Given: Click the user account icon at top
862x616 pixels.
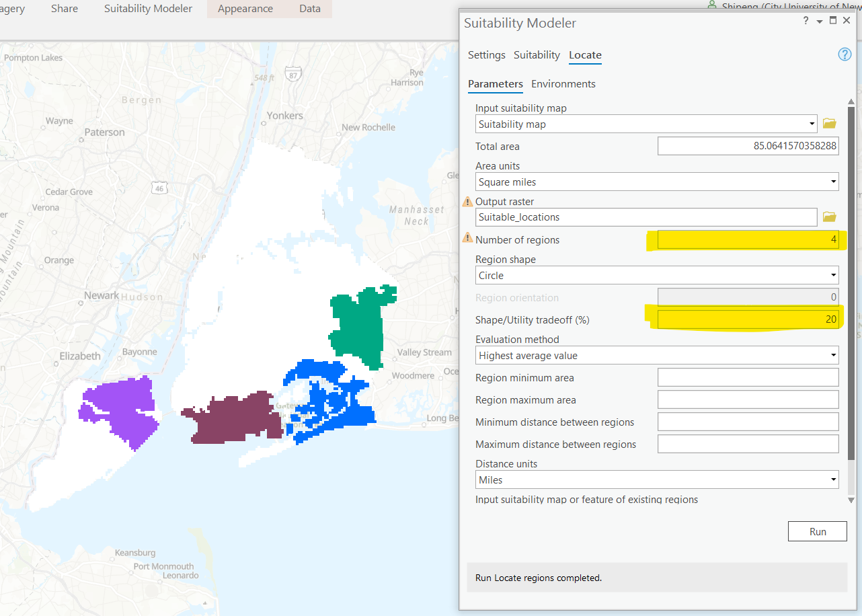Looking at the screenshot, I should [x=712, y=5].
